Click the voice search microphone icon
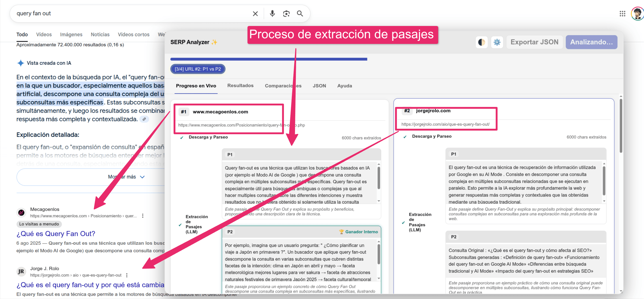Image resolution: width=644 pixels, height=299 pixels. click(272, 14)
